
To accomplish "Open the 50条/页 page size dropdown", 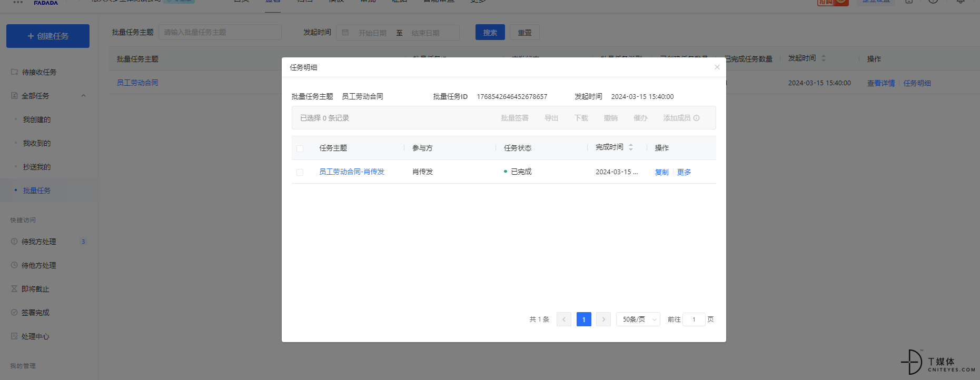I will (638, 319).
